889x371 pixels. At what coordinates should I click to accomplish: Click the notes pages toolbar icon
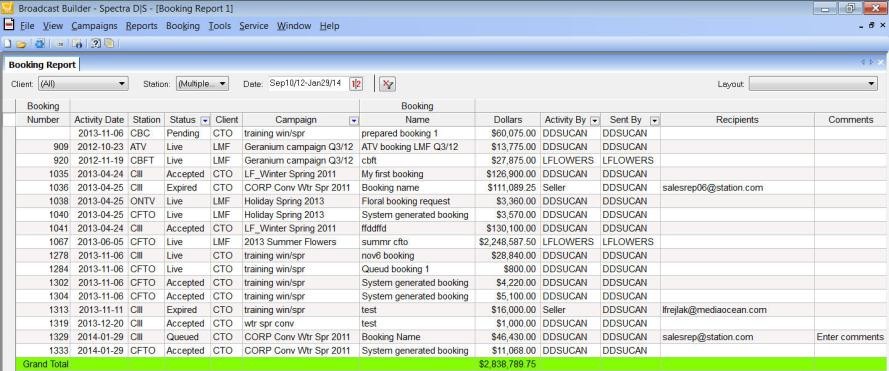109,44
